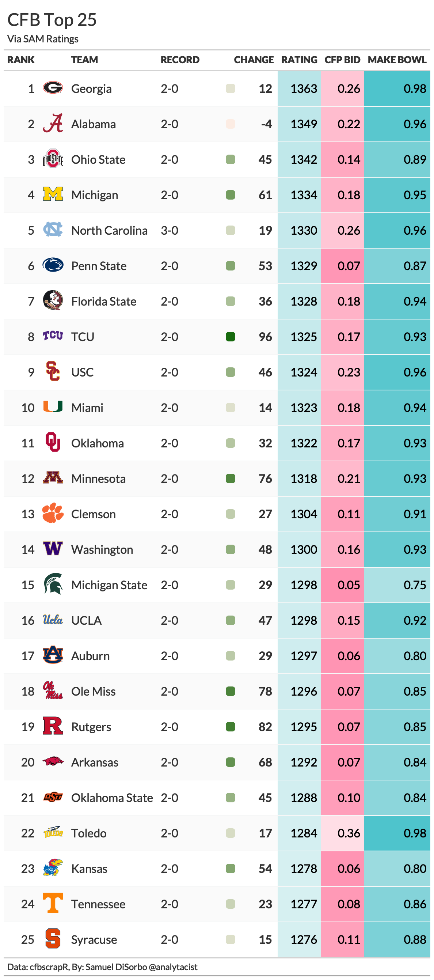This screenshot has height=980, width=434.
Task: Click Alabama's pale pink change swatch
Action: pos(230,124)
